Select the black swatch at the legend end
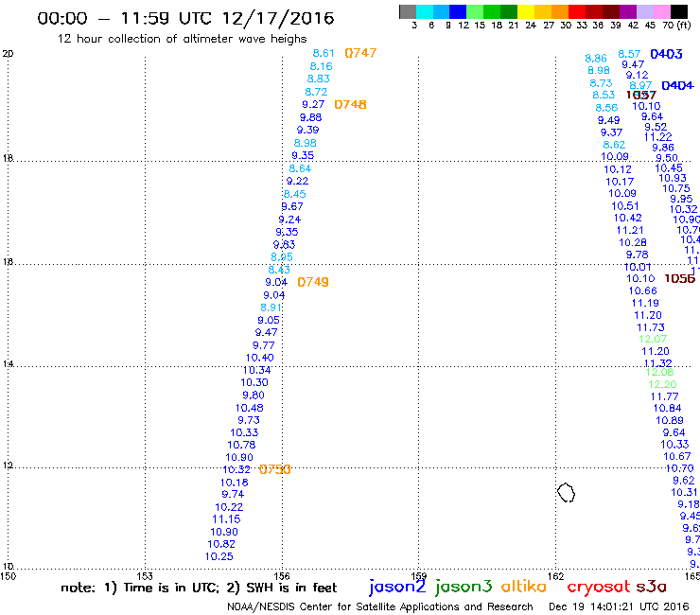700x615 pixels. [x=679, y=11]
